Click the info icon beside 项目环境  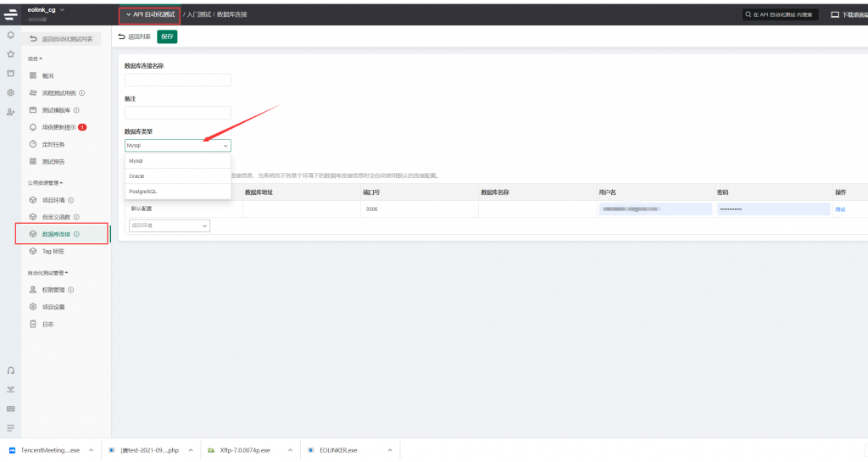point(71,200)
